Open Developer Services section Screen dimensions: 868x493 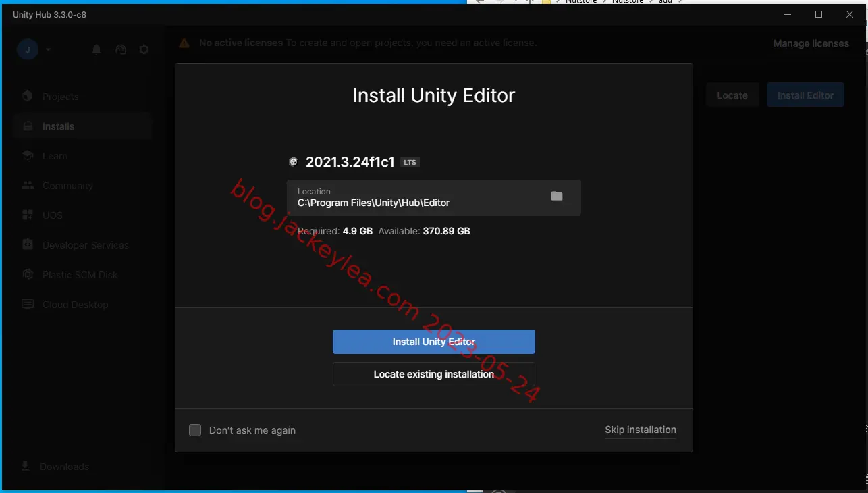[82, 245]
